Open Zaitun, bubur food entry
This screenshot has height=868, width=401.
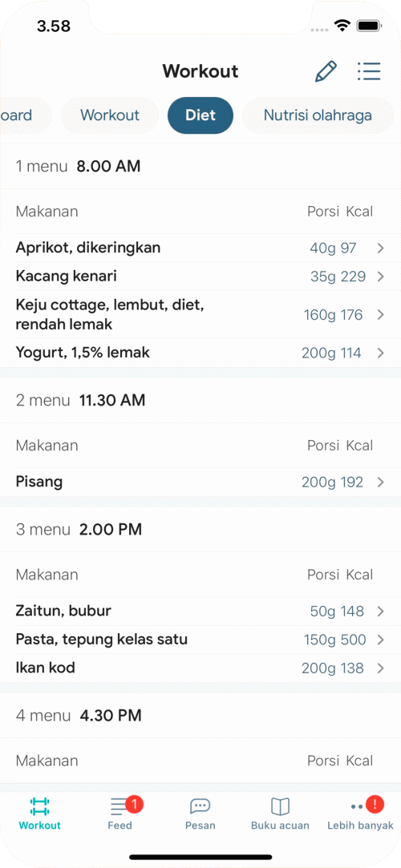[x=200, y=612]
